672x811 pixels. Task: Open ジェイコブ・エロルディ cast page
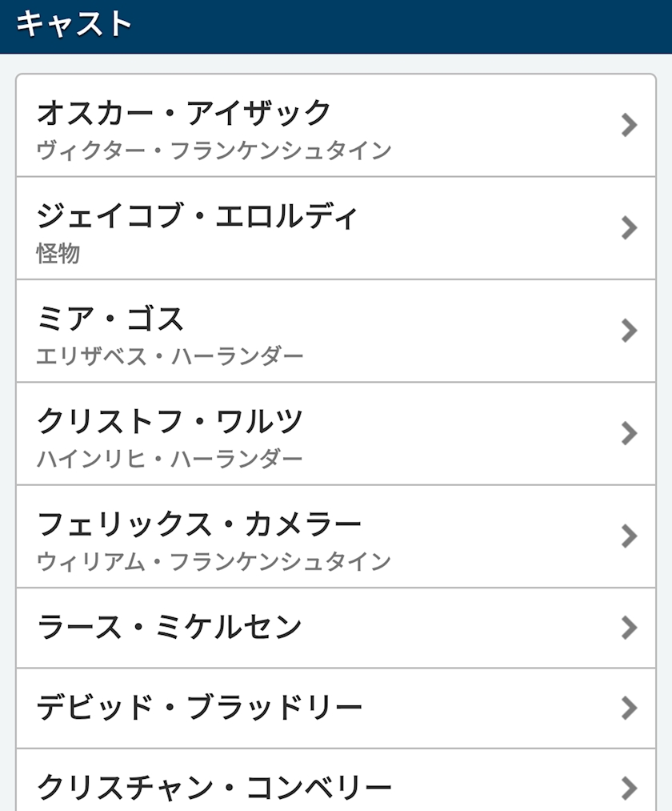(198, 216)
